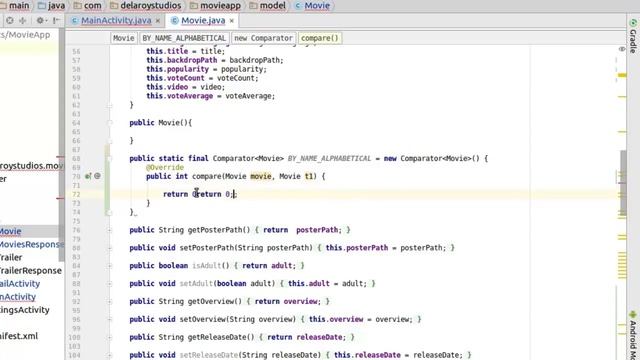The image size is (640, 360).
Task: Click the delaroystudios breadcrumb
Action: [146, 6]
